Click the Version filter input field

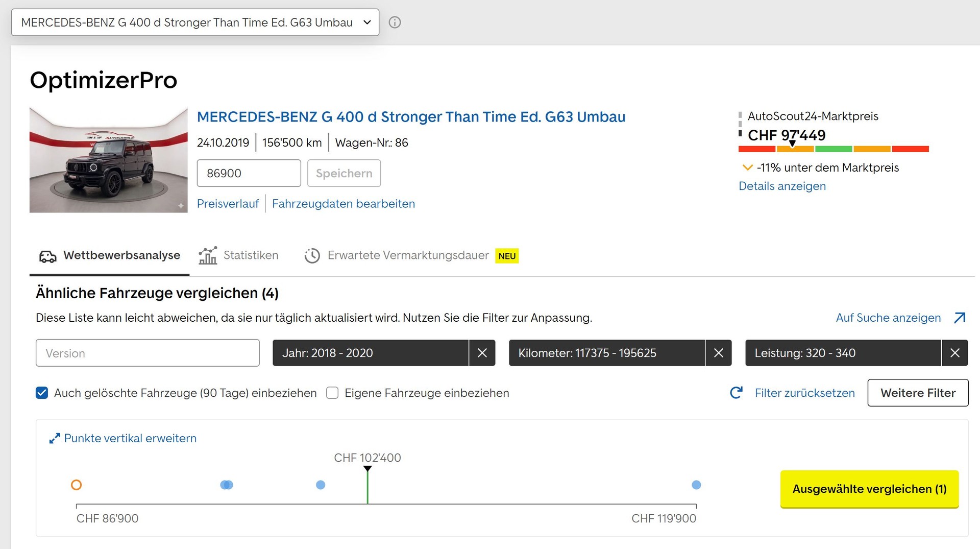click(x=148, y=353)
